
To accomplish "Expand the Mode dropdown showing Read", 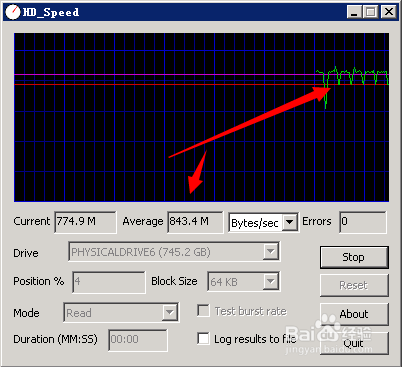I will (170, 313).
